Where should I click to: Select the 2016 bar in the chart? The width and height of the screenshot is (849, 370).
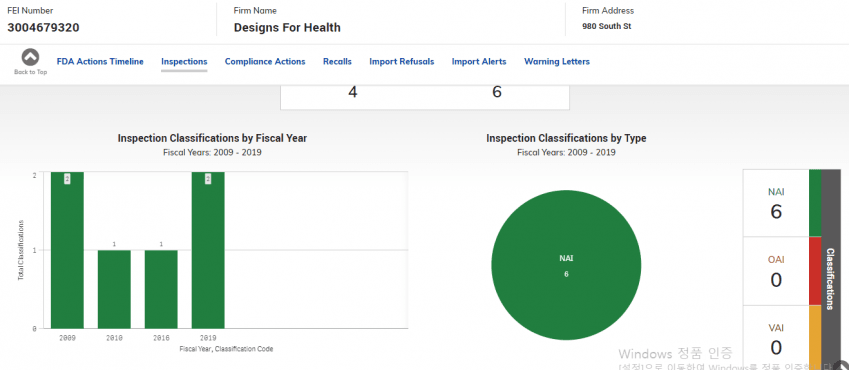click(161, 289)
